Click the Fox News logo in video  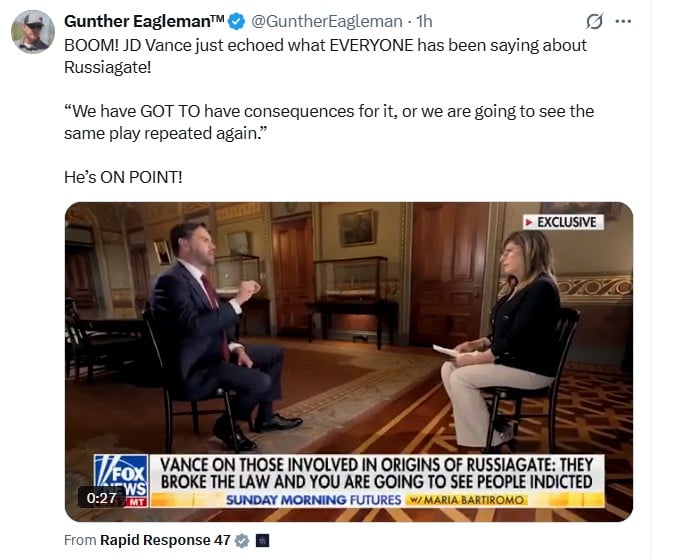click(x=121, y=480)
